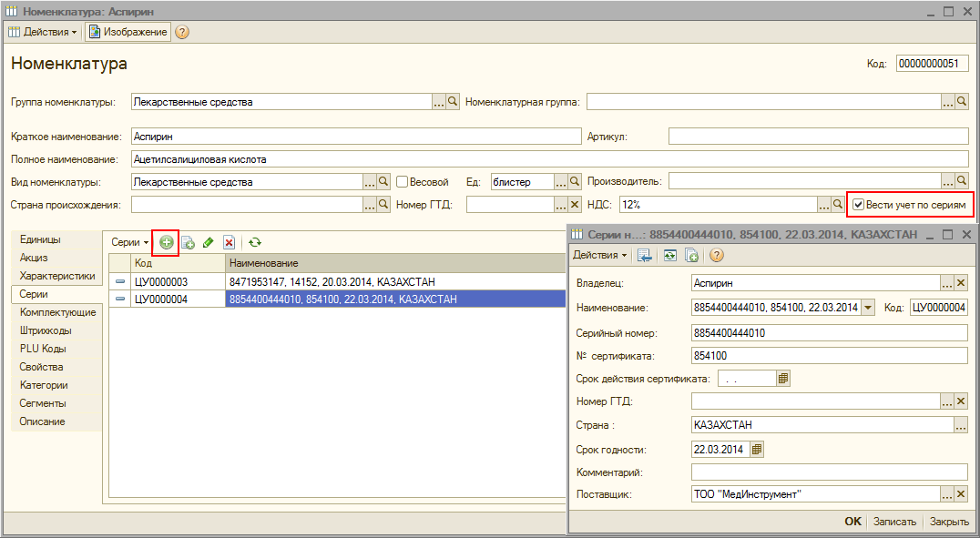Click the green Add series icon
This screenshot has height=538, width=980.
166,242
